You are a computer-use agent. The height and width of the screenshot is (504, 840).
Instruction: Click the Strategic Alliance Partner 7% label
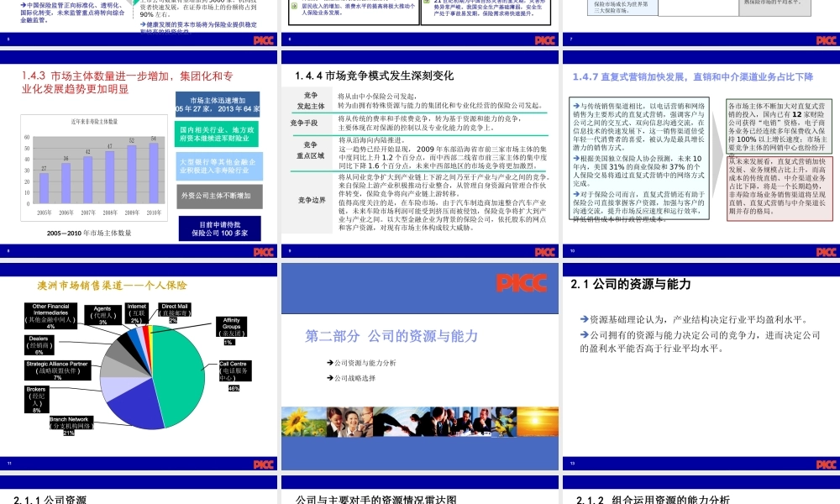point(57,370)
